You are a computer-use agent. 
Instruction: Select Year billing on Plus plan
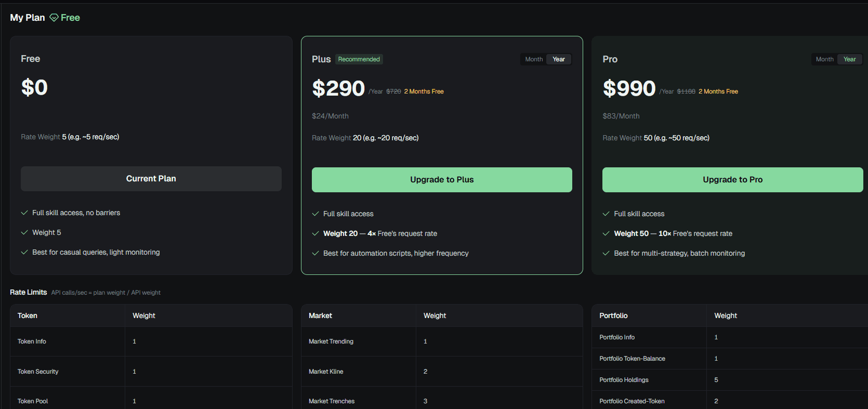[x=559, y=59]
